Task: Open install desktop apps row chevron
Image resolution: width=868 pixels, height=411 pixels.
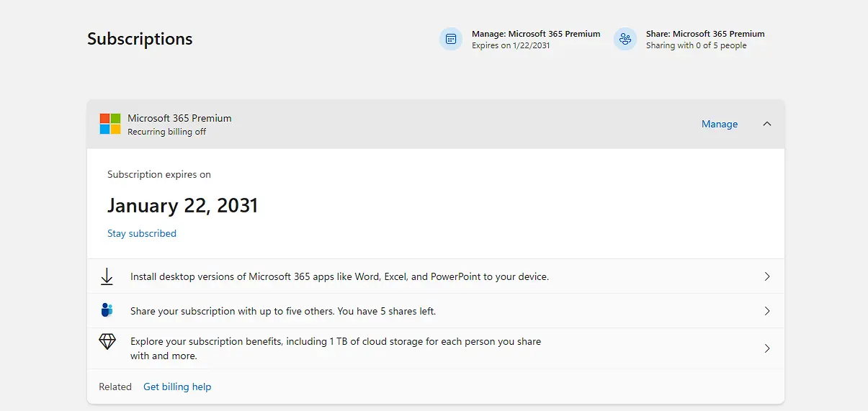Action: pyautogui.click(x=767, y=276)
